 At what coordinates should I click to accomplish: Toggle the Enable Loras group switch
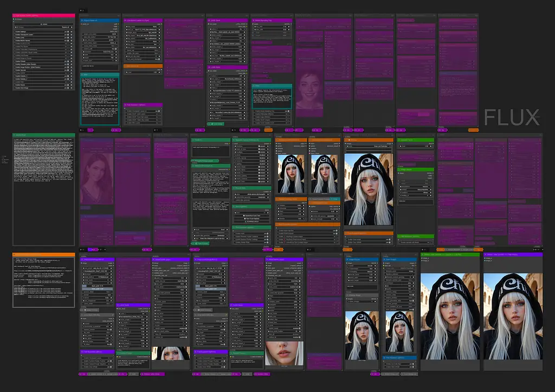point(68,37)
